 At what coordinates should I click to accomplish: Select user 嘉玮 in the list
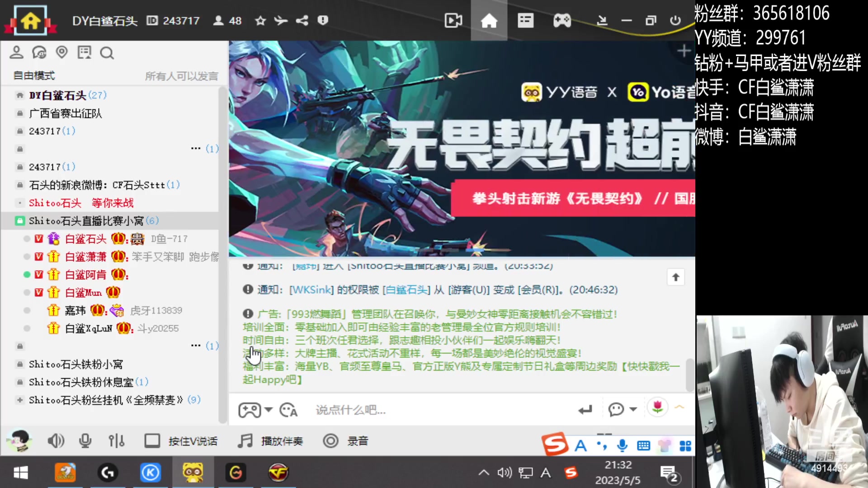point(75,310)
